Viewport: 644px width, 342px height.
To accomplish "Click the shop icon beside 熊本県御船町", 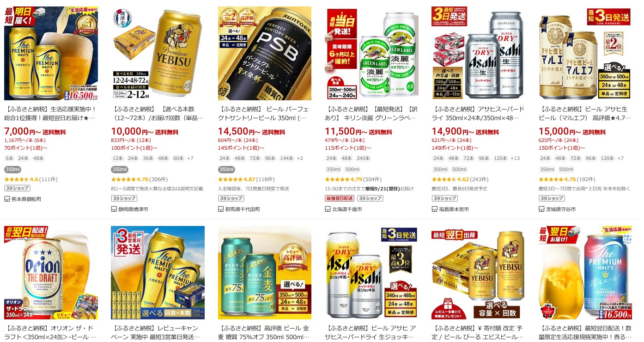I will coord(7,199).
